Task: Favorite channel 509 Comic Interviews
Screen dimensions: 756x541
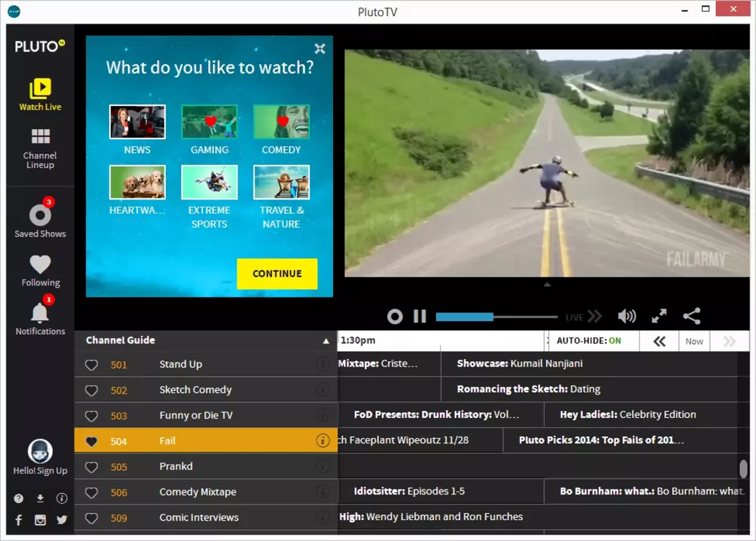Action: click(91, 518)
